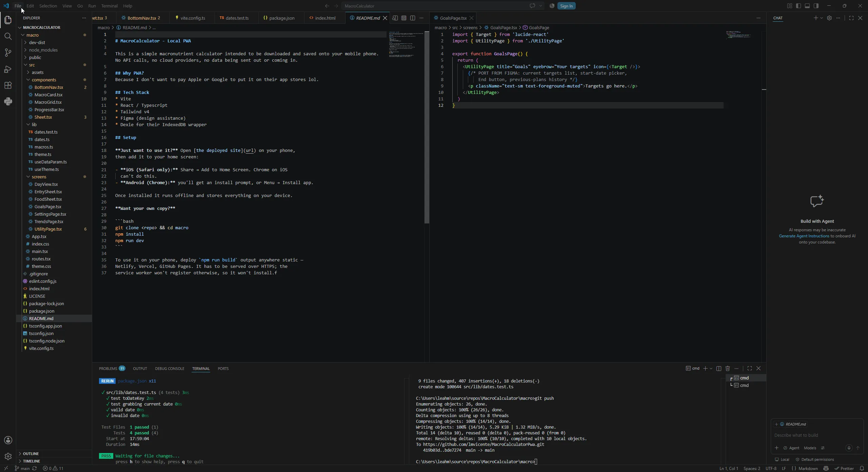Click the Agent mode picker in chat
The image size is (868, 472).
[x=791, y=448]
